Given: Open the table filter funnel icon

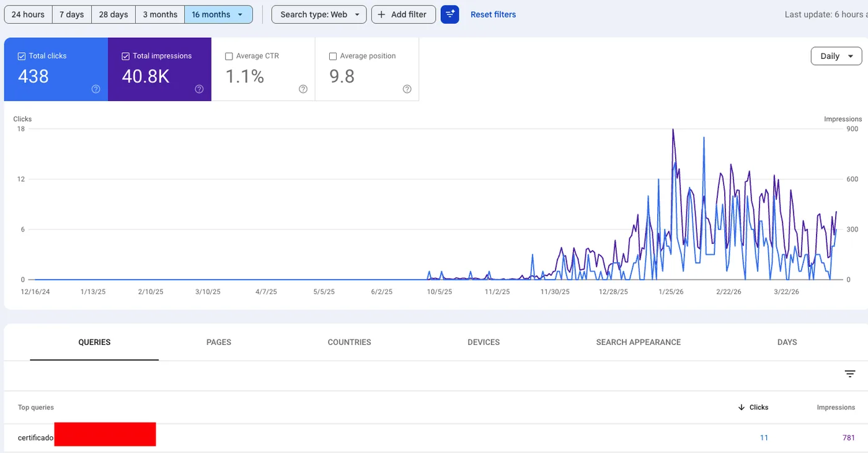Looking at the screenshot, I should point(849,374).
